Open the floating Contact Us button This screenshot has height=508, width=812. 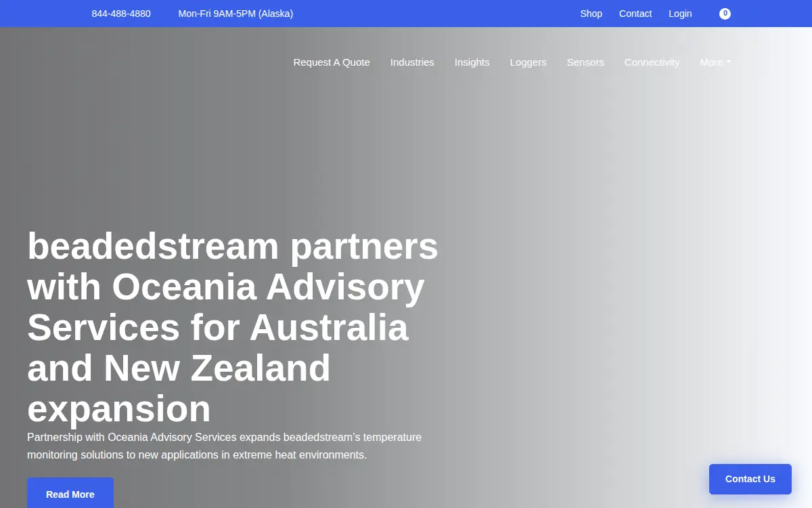[750, 479]
